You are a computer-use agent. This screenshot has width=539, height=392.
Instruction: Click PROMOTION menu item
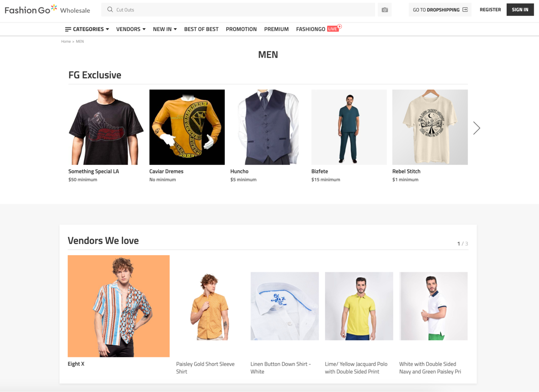(x=241, y=29)
